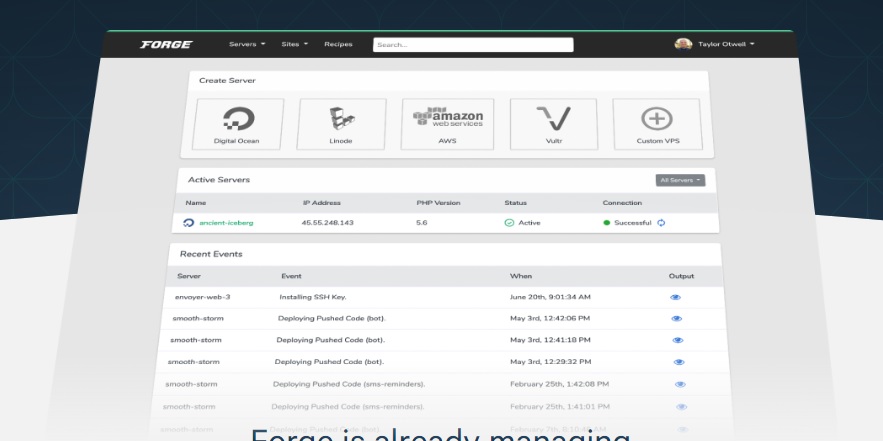Click Server column header in Recent Events
The image size is (883, 441).
click(x=189, y=276)
